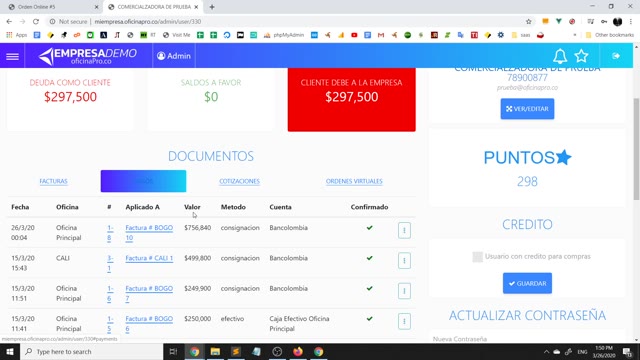
Task: Open the Windows action center
Action: pos(627,351)
